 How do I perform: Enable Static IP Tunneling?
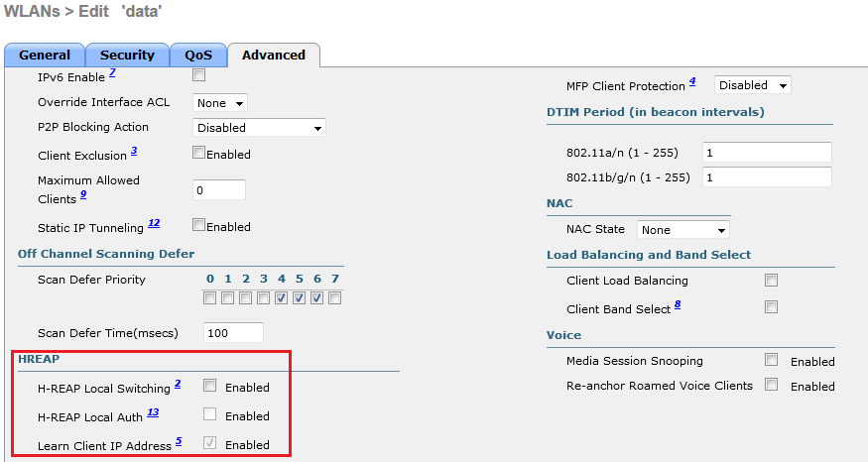199,225
